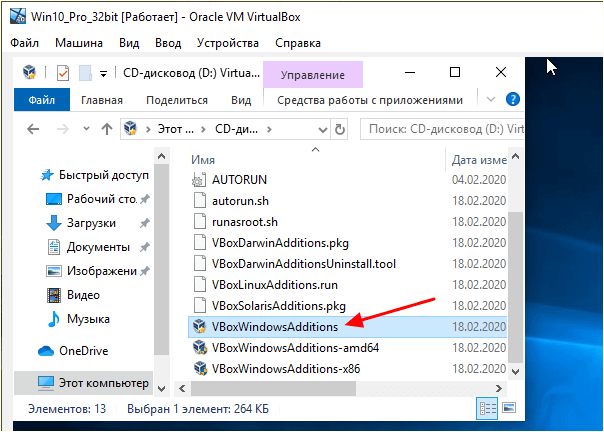Switch to the Вид ribbon tab in Explorer
604x432 pixels.
click(x=241, y=100)
